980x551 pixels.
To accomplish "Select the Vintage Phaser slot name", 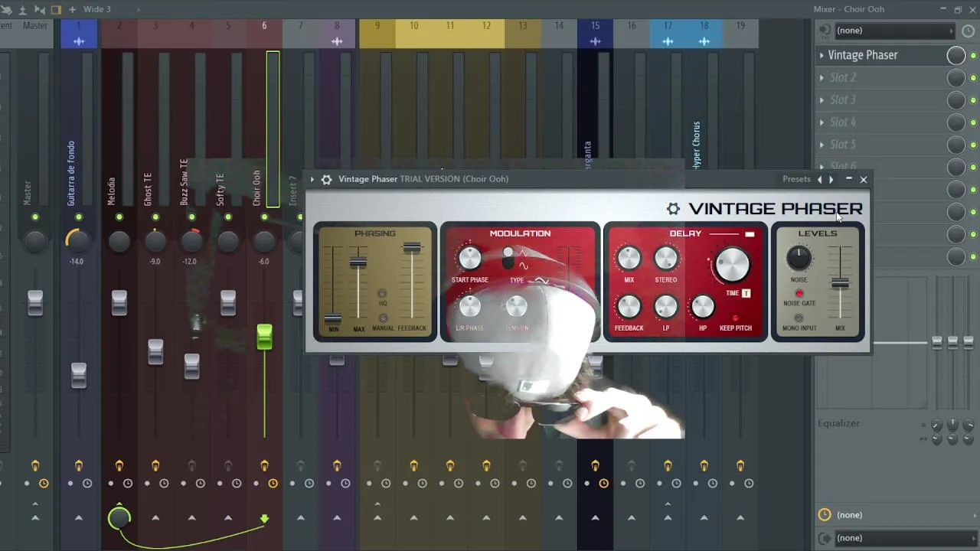I will pos(862,55).
